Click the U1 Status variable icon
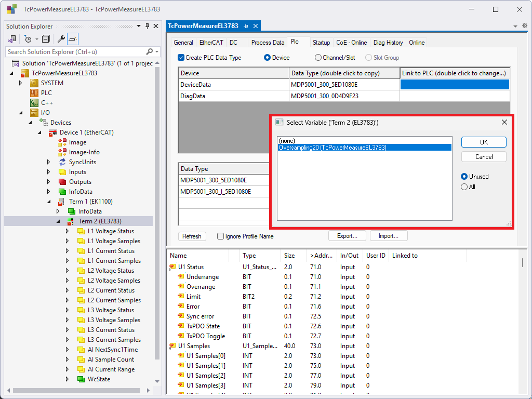The width and height of the screenshot is (532, 399). coord(172,267)
